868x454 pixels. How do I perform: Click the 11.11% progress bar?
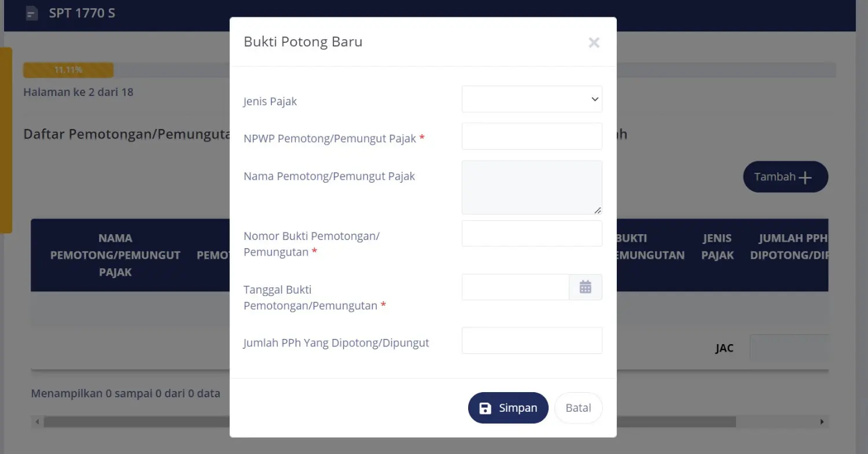coord(68,69)
